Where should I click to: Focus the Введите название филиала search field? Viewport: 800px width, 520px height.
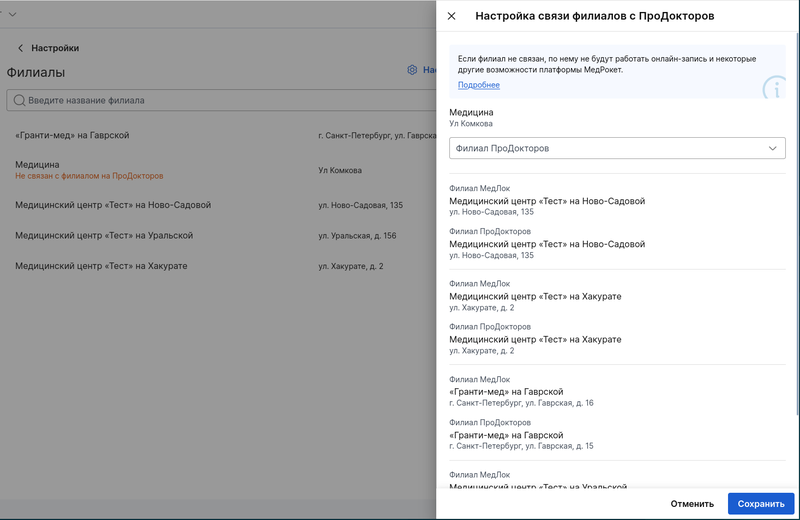pyautogui.click(x=221, y=100)
